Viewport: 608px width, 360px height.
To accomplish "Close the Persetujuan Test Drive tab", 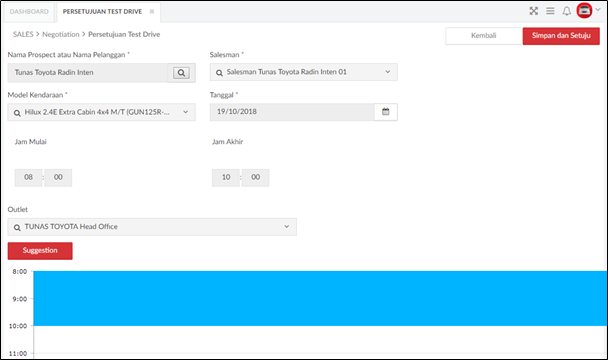I will [x=152, y=12].
